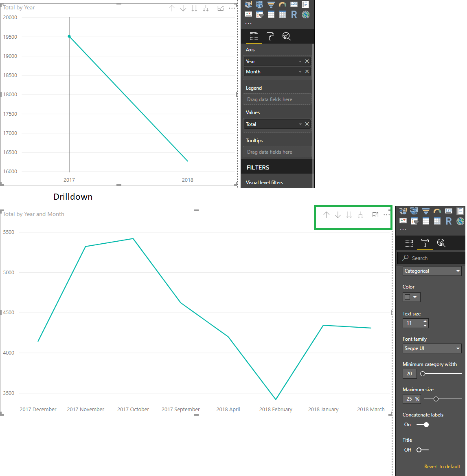This screenshot has height=476, width=467.
Task: Click drill up arrow on Total by Year chart
Action: [x=172, y=8]
